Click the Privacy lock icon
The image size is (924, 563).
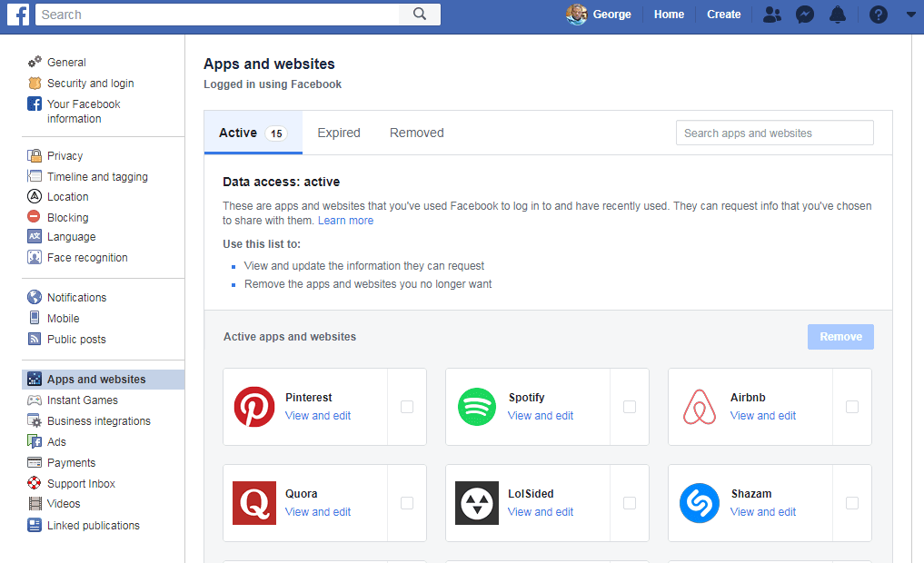[x=35, y=155]
